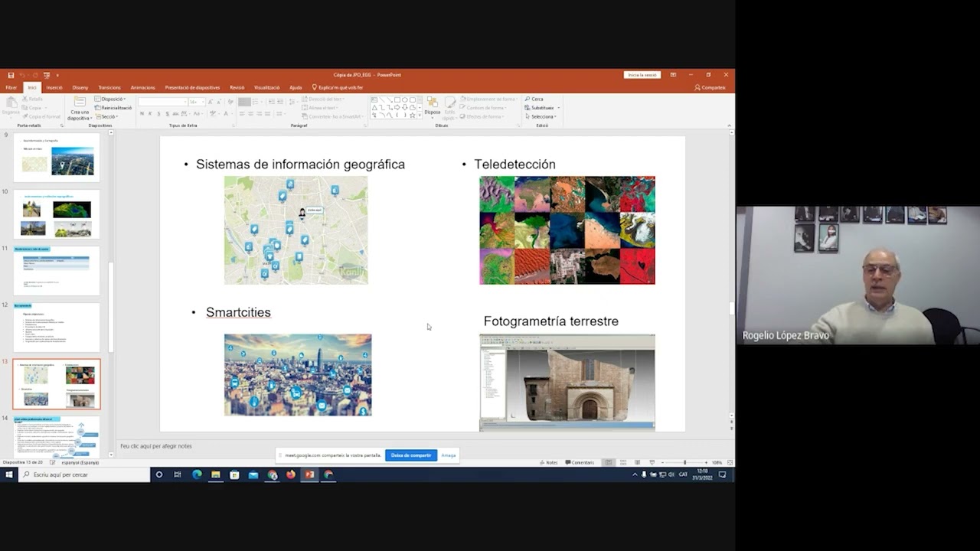
Task: Click the Amaga link in the sharing bar
Action: pos(449,455)
